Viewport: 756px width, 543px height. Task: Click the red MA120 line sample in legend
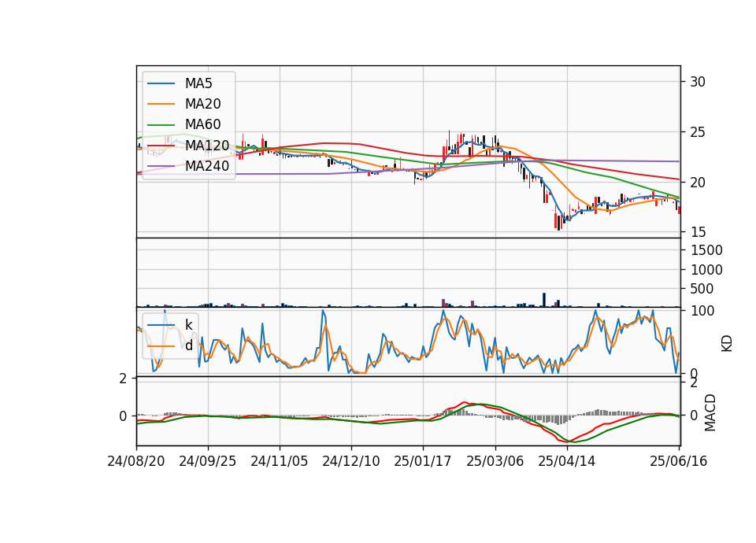pyautogui.click(x=161, y=145)
